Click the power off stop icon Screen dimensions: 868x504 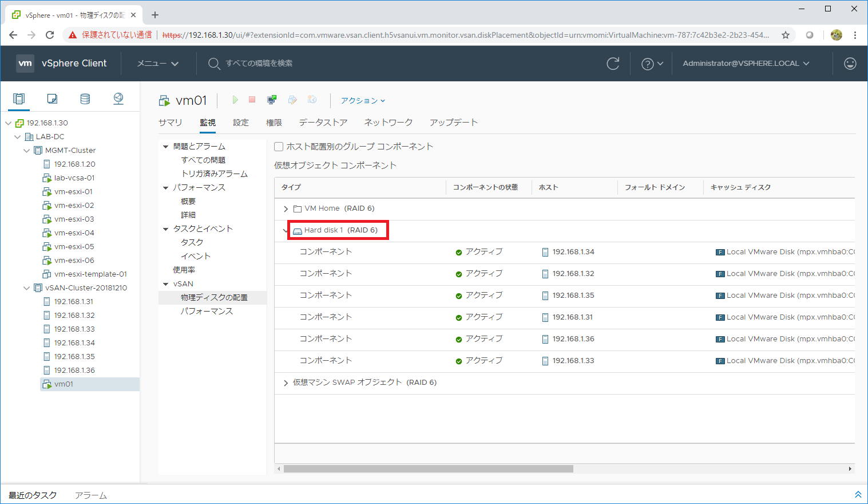tap(252, 100)
